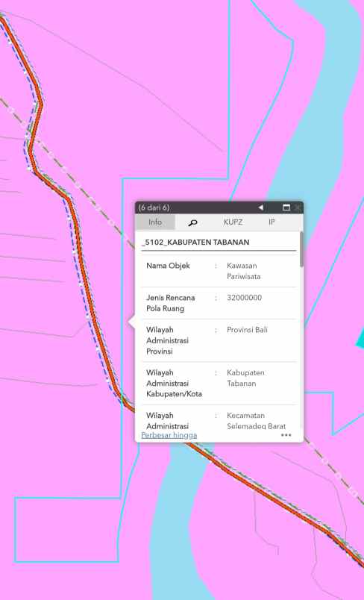Screen dimensions: 364x600
Task: Go to previous feature arrow in popup
Action: pyautogui.click(x=261, y=207)
